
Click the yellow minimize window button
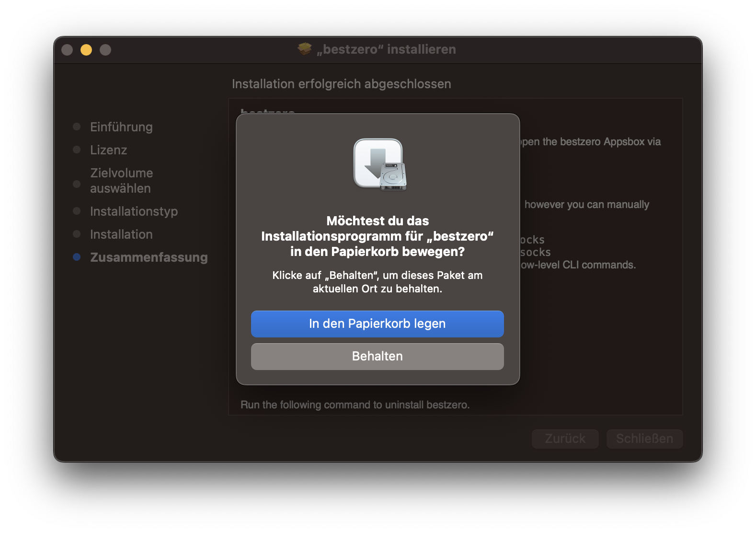[86, 50]
